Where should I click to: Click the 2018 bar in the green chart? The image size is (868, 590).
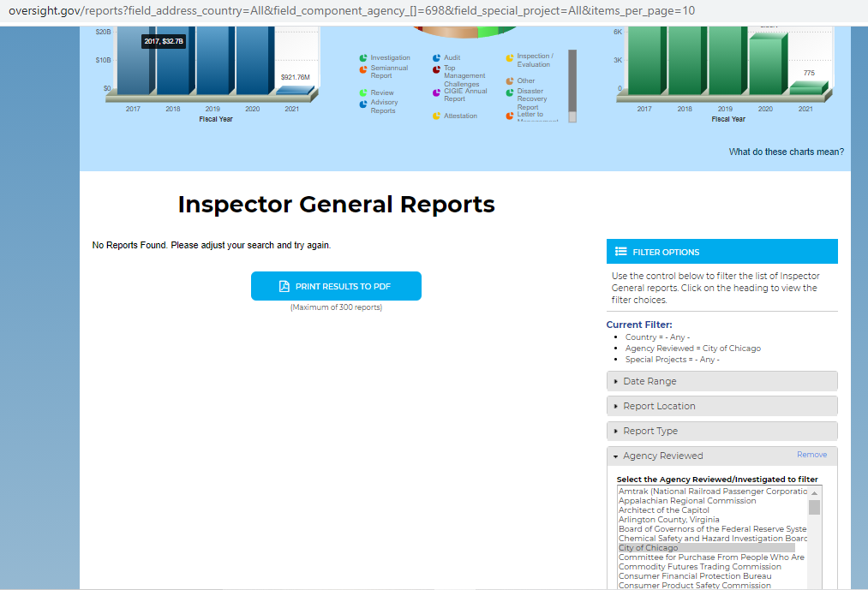687,60
